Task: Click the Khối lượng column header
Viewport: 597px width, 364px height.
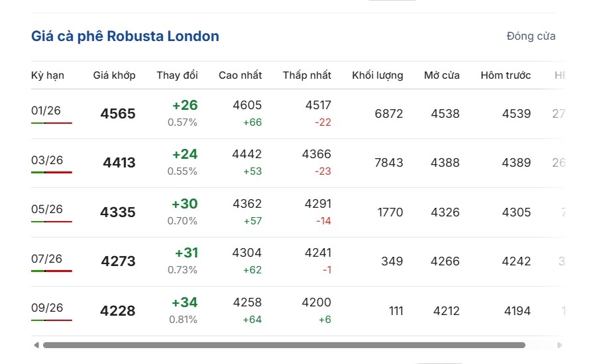Action: (x=377, y=75)
